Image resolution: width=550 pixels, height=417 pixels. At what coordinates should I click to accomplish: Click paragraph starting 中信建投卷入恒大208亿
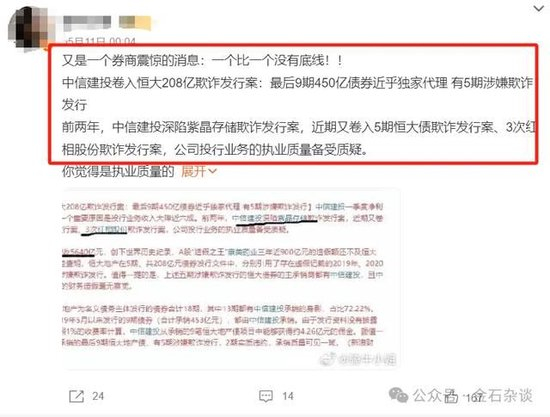tap(297, 94)
